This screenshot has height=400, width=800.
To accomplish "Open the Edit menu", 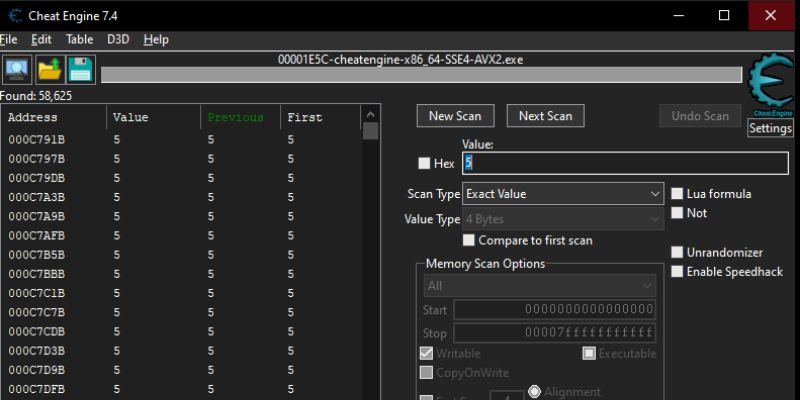I will (41, 39).
